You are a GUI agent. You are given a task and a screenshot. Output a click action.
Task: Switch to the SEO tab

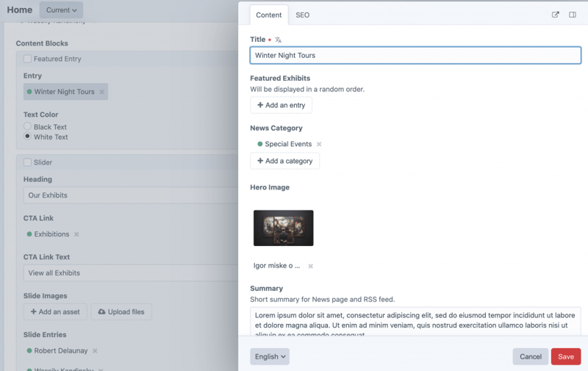(x=302, y=15)
